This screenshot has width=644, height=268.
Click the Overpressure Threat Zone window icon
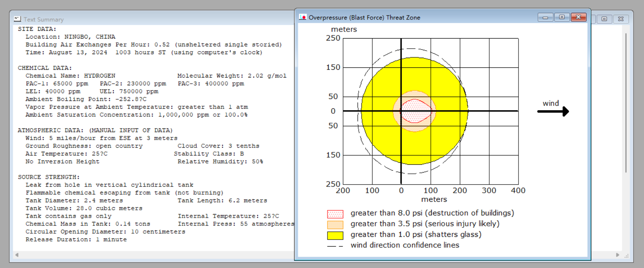tap(303, 17)
